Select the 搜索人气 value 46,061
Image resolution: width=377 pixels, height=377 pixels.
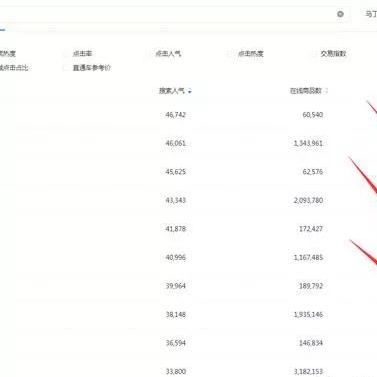click(x=176, y=143)
